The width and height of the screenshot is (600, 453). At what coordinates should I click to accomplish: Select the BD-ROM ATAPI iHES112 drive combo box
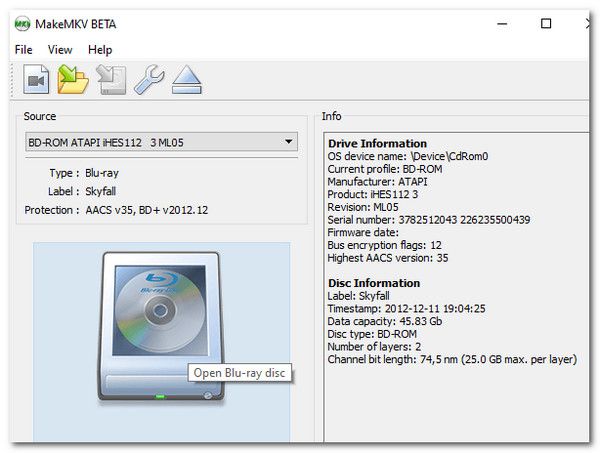pyautogui.click(x=161, y=142)
